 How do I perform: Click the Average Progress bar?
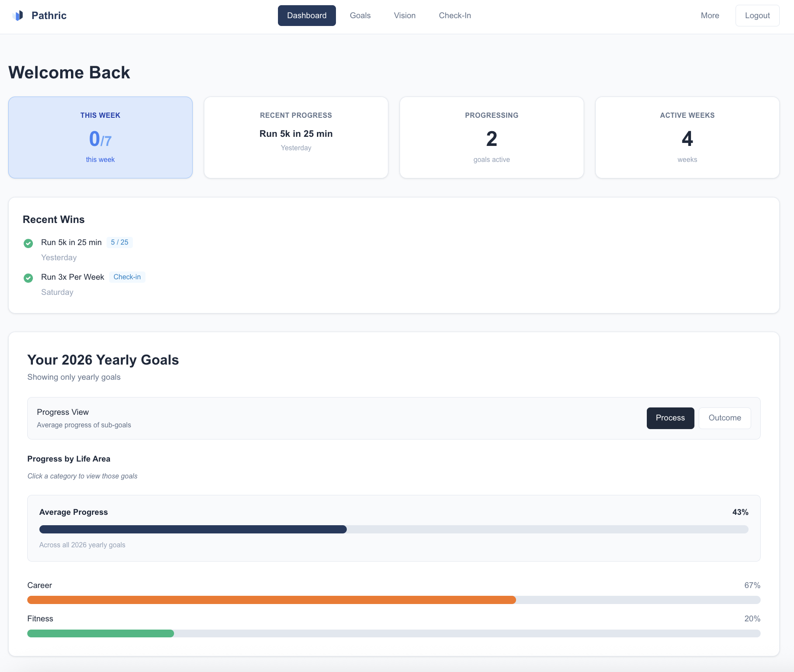(x=394, y=529)
